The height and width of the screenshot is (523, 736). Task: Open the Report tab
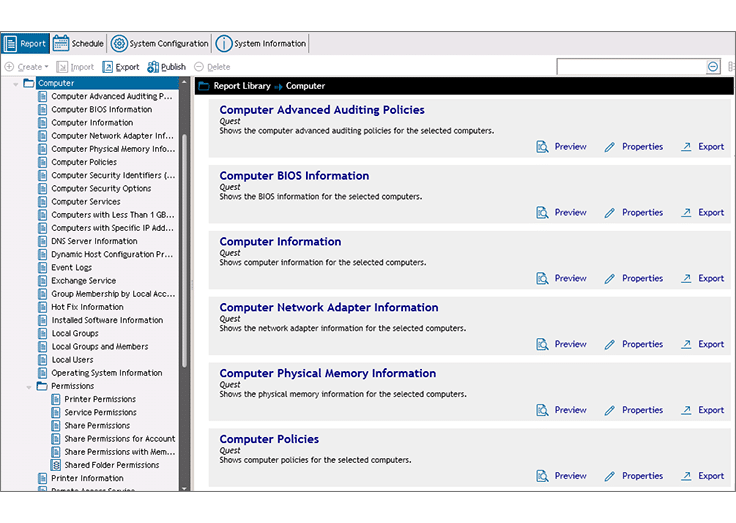pos(25,44)
